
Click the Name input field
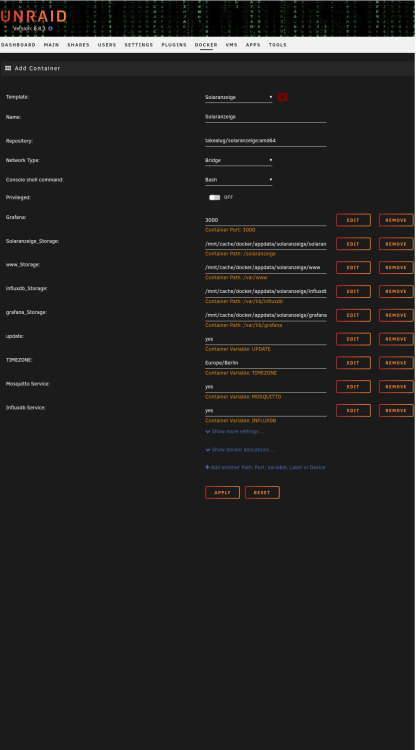265,117
